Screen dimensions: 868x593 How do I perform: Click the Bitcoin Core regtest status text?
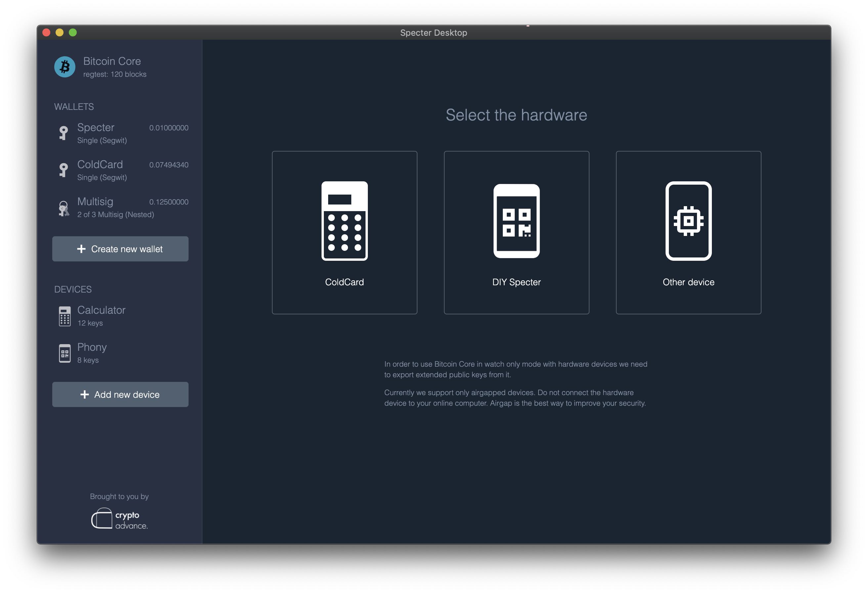pyautogui.click(x=114, y=74)
